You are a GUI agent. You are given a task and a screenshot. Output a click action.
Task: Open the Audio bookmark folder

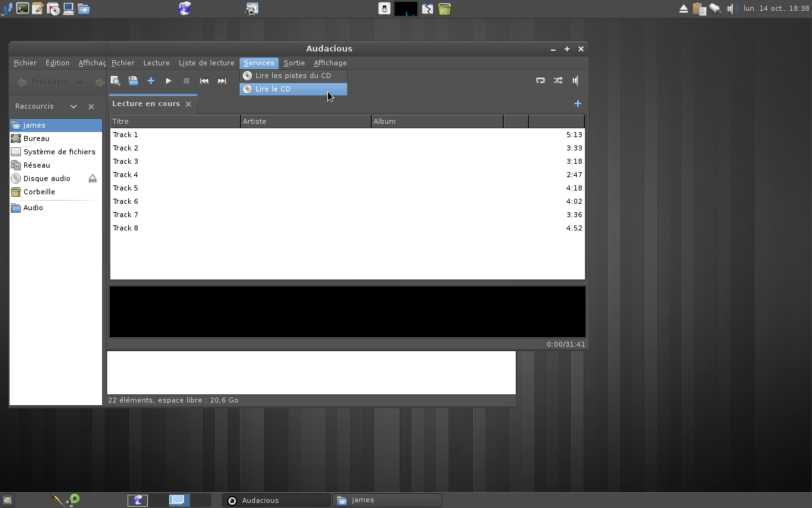[56, 208]
